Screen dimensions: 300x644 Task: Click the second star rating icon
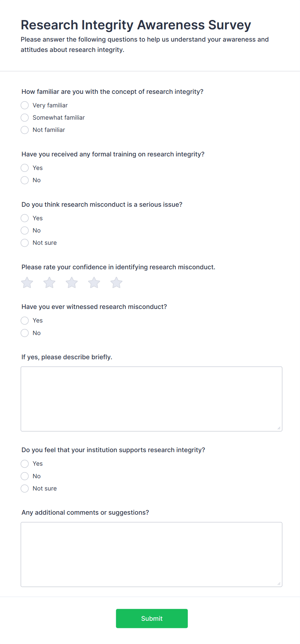[49, 283]
